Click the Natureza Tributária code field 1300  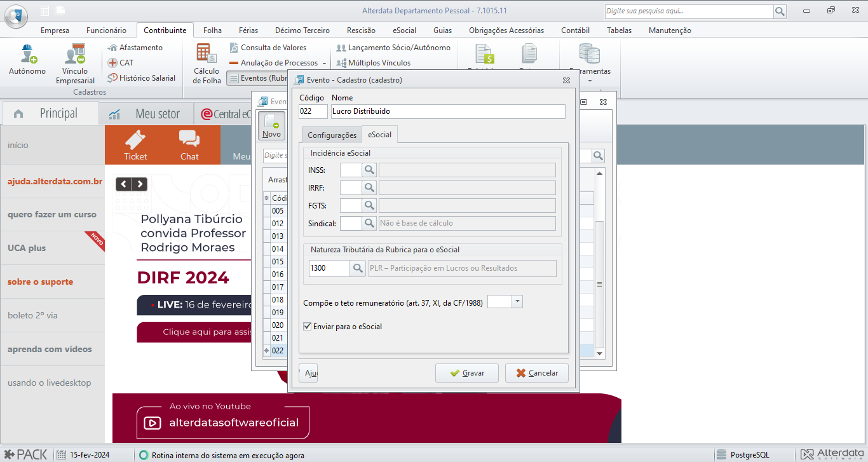329,268
